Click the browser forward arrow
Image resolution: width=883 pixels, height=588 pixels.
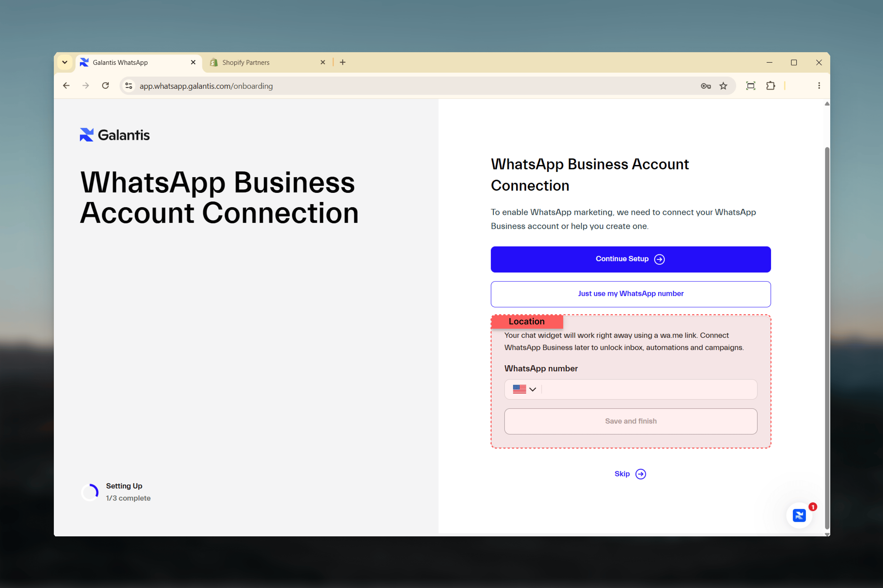coord(86,86)
